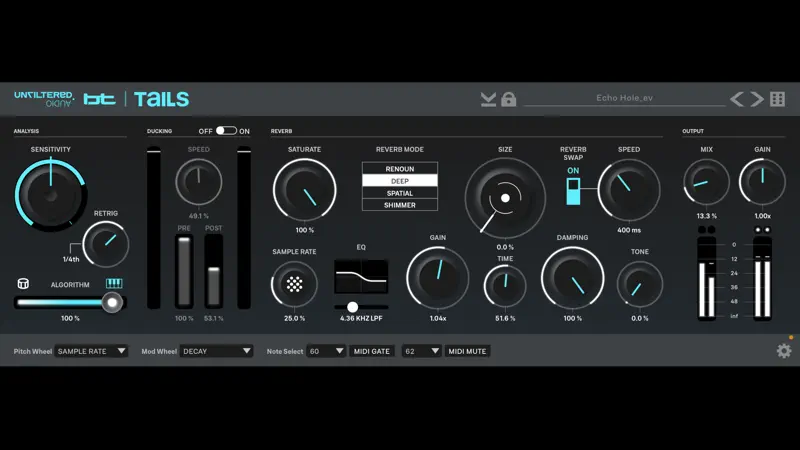
Task: Click the 1.04x reverb gain value
Action: point(438,318)
